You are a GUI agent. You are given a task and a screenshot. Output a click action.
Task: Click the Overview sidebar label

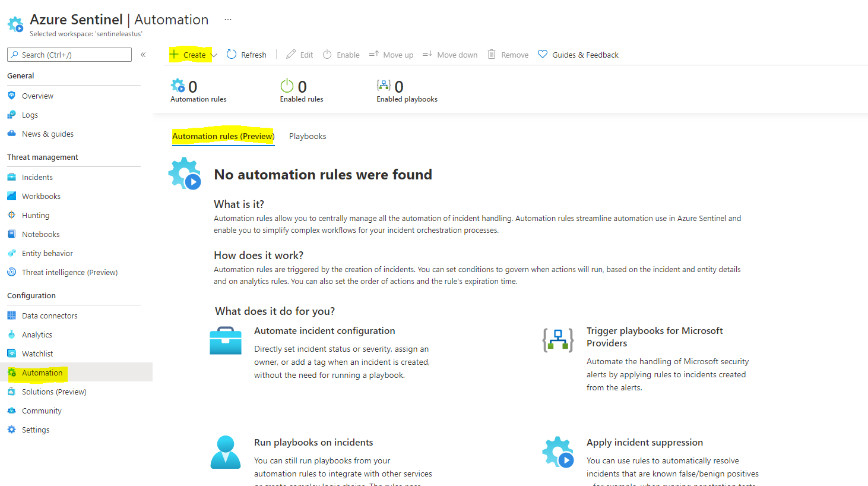[x=37, y=96]
